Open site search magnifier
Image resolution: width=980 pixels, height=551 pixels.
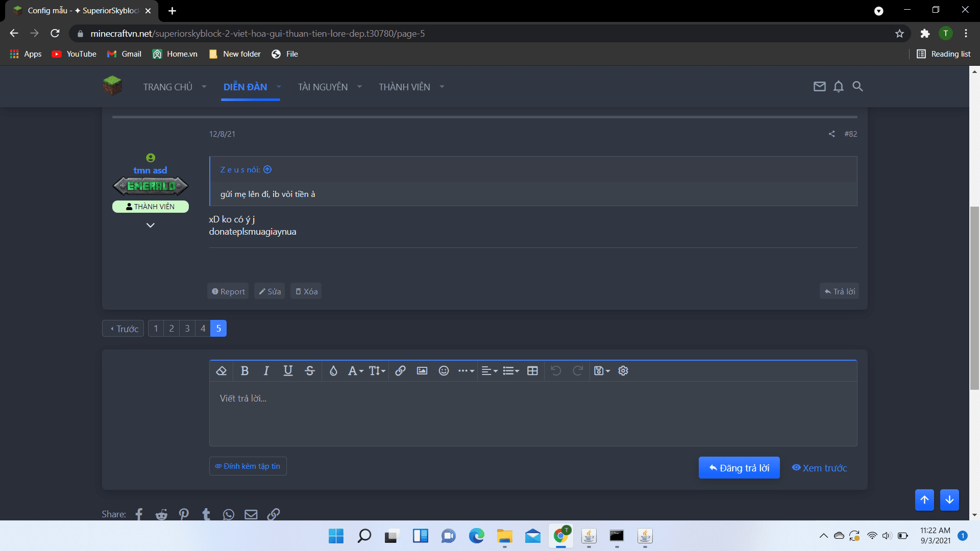pos(857,86)
